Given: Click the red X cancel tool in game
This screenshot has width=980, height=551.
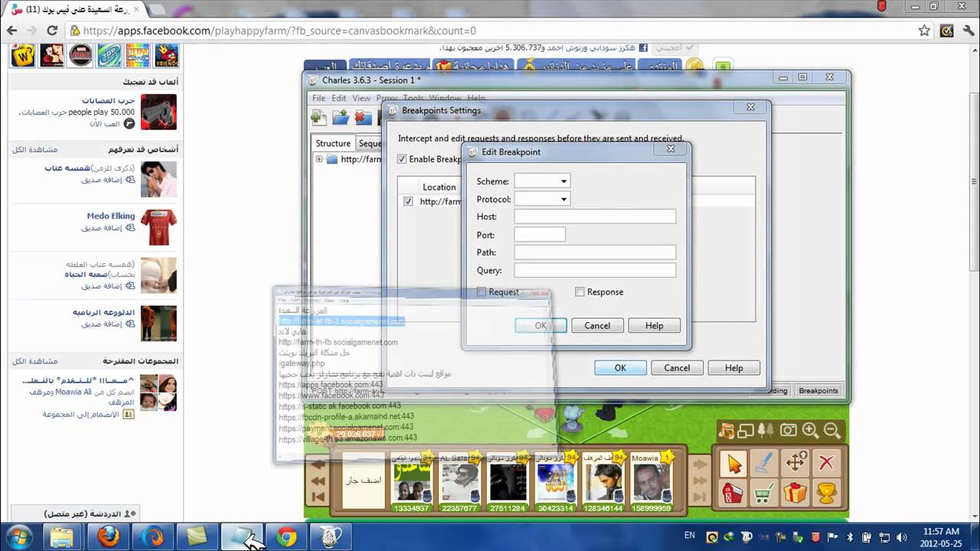Looking at the screenshot, I should coord(826,462).
